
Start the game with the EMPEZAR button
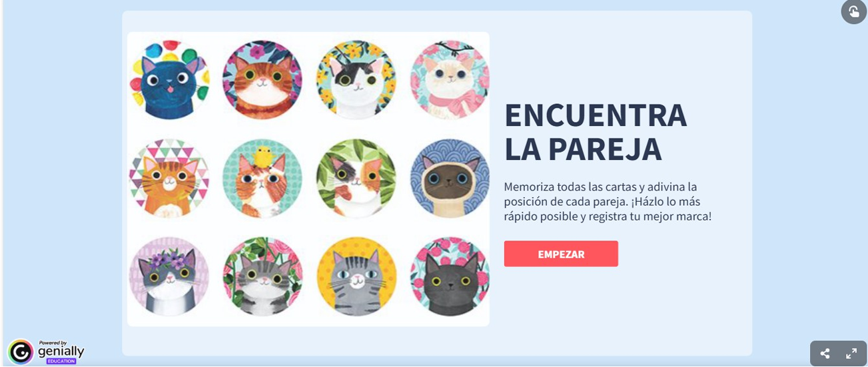click(561, 254)
